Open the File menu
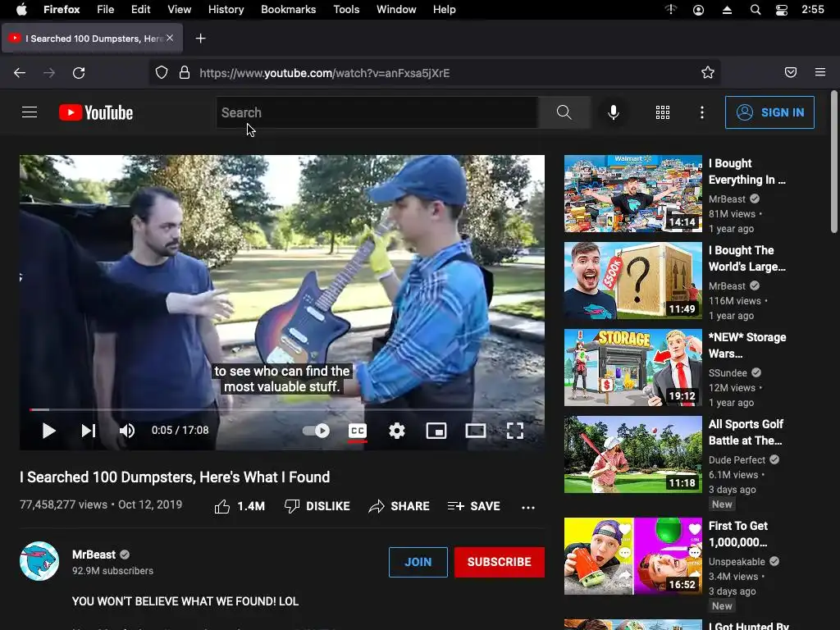The height and width of the screenshot is (630, 840). pos(105,10)
